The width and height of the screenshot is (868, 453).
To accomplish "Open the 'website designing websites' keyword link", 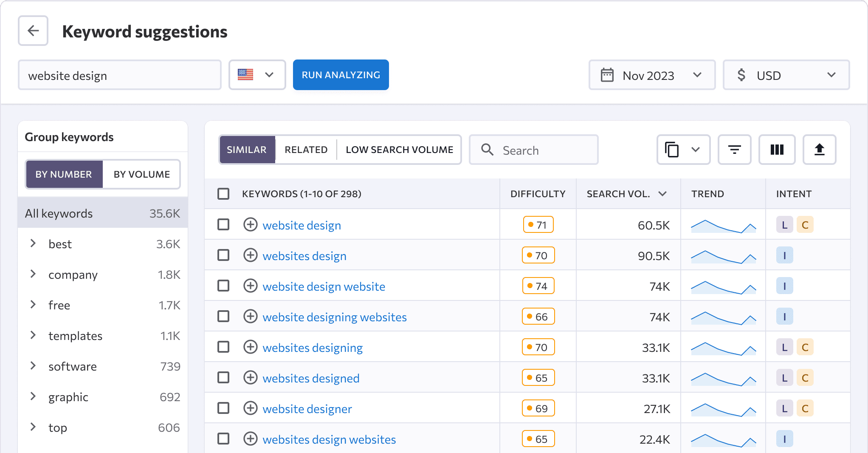I will point(335,317).
